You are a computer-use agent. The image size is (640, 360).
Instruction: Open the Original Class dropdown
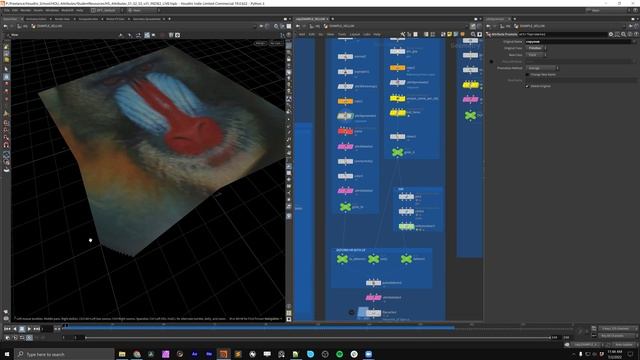pos(536,48)
